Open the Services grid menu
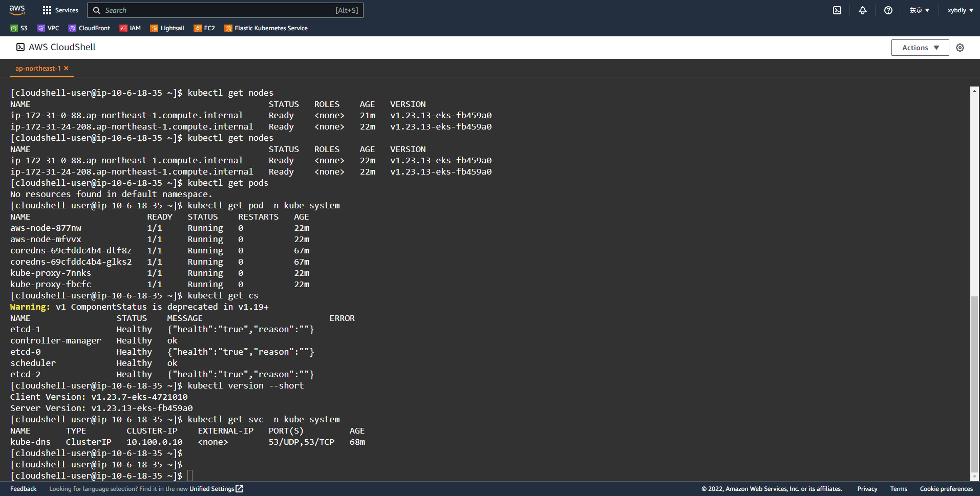The width and height of the screenshot is (980, 496). pos(60,10)
